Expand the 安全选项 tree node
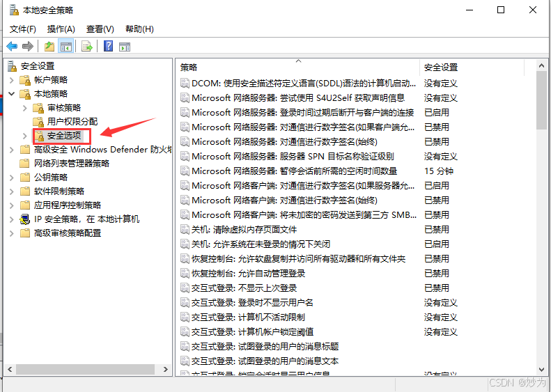Viewport: 551px width, 392px height. (x=25, y=136)
